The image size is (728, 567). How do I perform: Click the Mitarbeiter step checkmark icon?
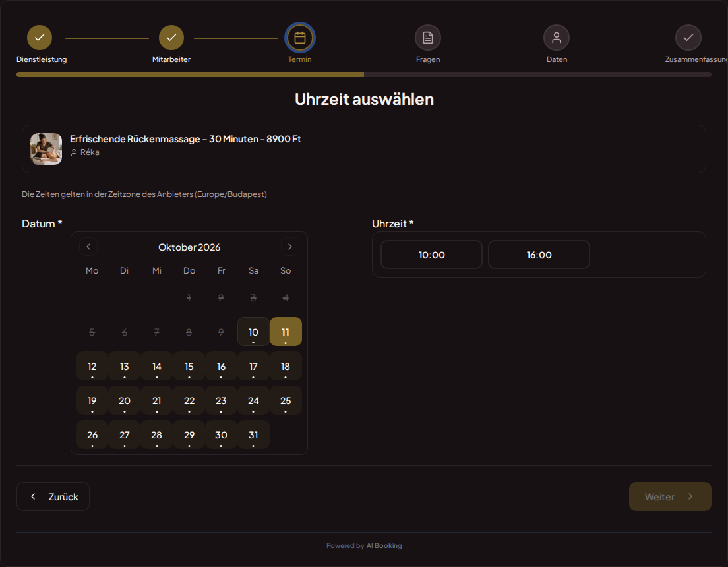(x=171, y=38)
